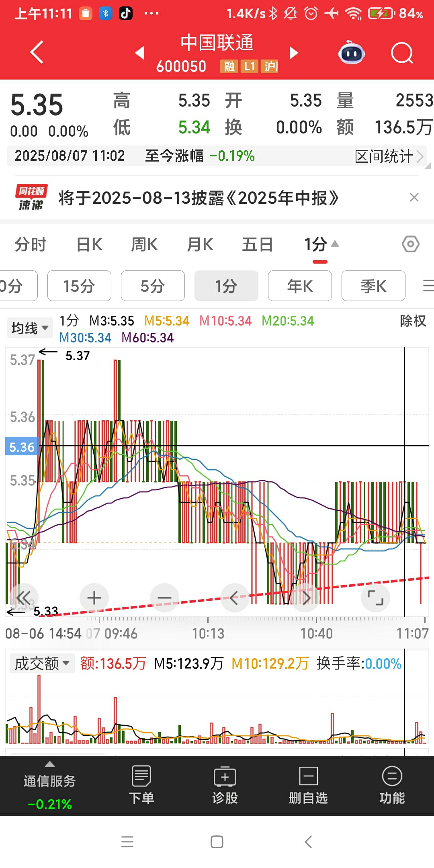Open the search magnifier icon
Viewport: 434px width, 868px height.
[x=402, y=53]
